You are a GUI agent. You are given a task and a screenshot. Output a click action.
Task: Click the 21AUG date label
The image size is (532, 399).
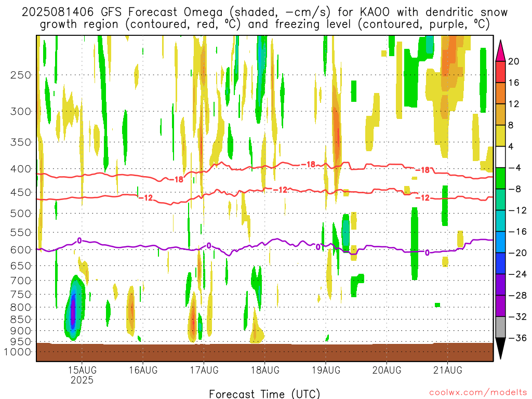447,370
